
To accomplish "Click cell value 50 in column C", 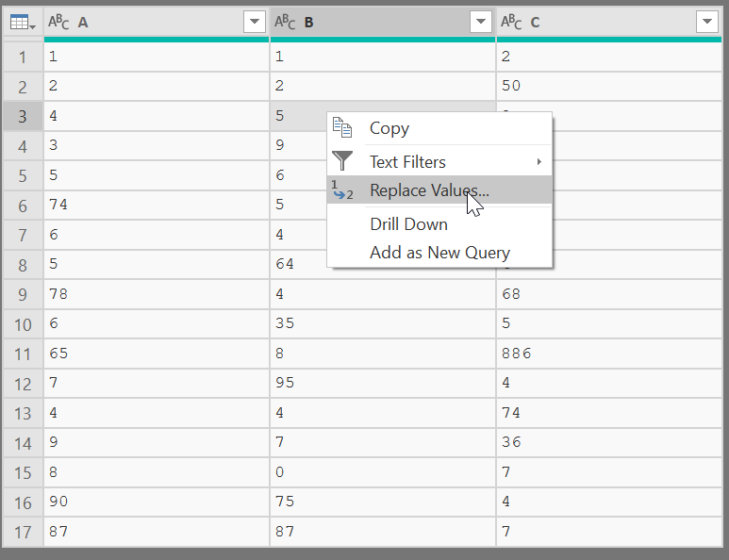I will click(x=511, y=86).
